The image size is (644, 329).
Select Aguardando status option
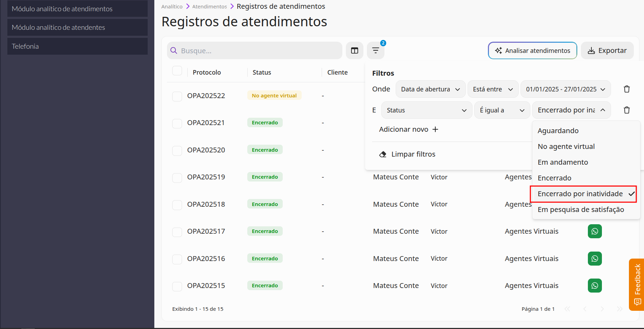click(586, 131)
